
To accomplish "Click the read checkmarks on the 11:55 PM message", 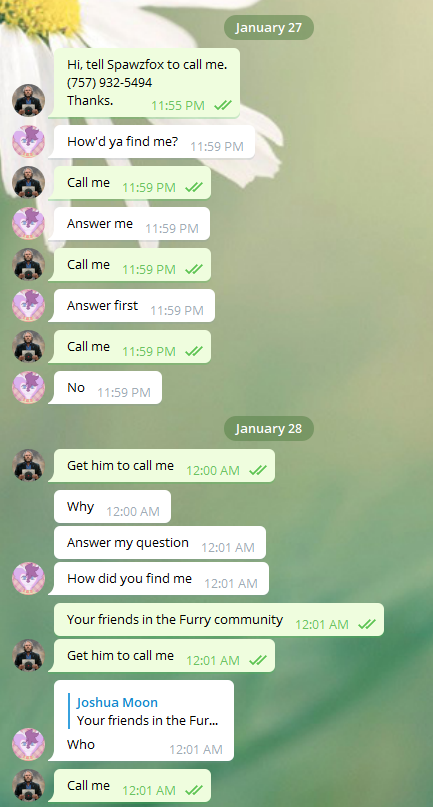I will click(223, 106).
